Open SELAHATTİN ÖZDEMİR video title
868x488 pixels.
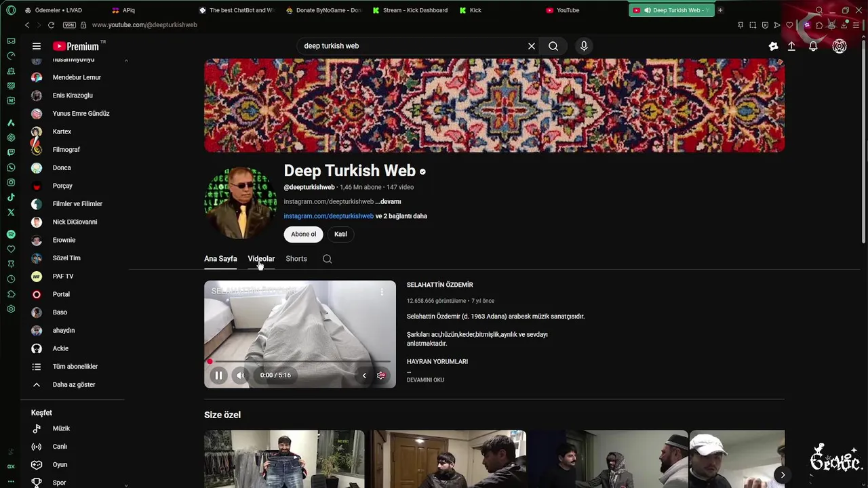(x=439, y=285)
